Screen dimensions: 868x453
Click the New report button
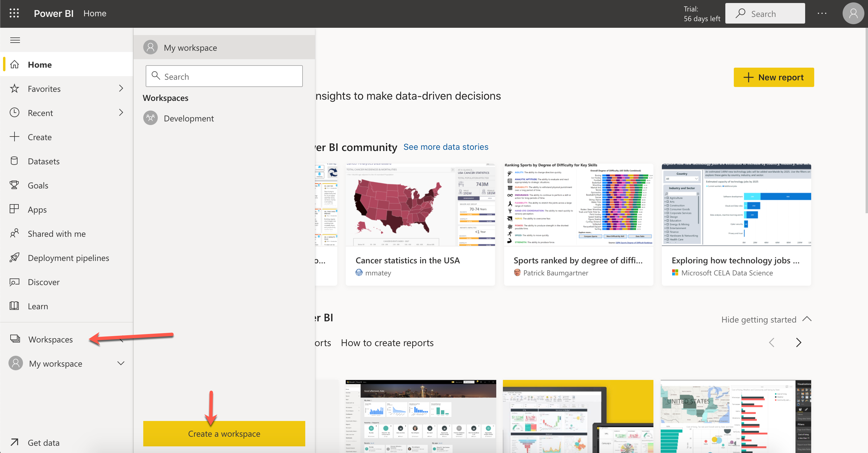(773, 77)
